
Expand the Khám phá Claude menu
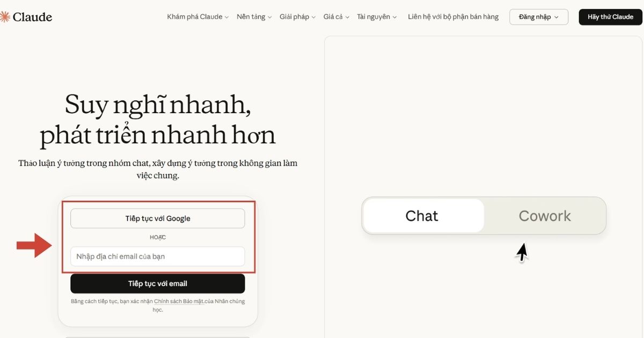point(198,17)
